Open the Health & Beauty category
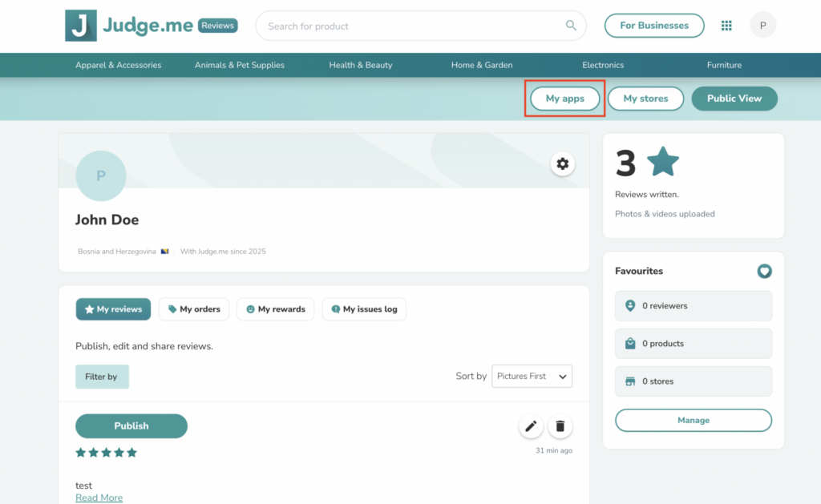 (x=361, y=65)
